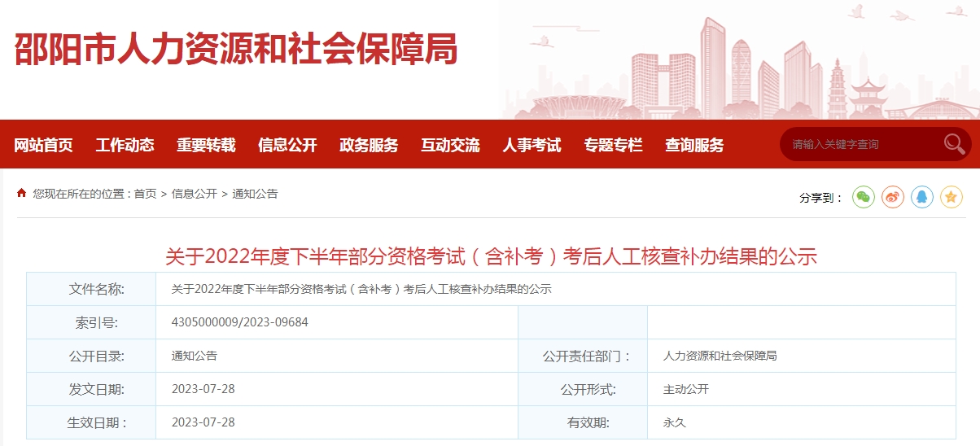Screen dimensions: 980x446
Task: Share the page via the WeChat icon
Action: click(864, 197)
